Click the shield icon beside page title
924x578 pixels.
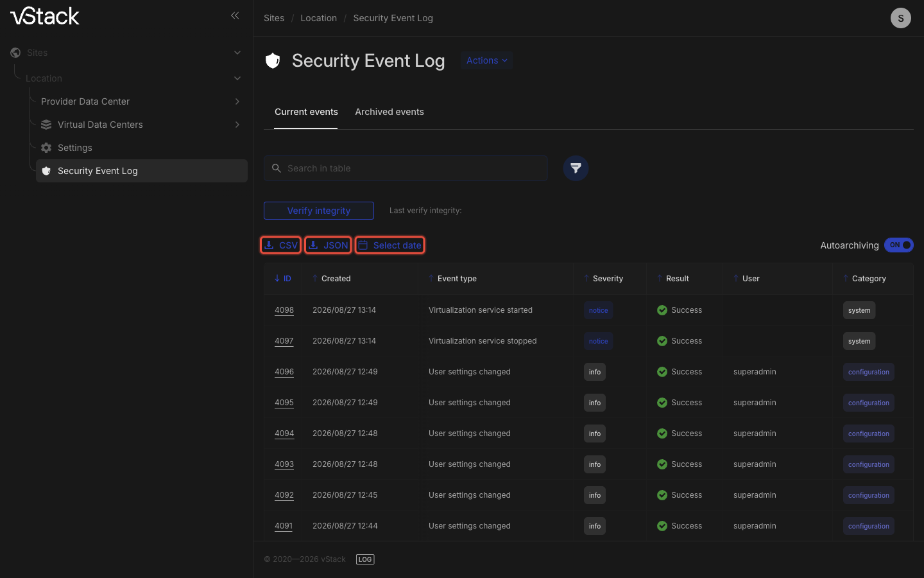pos(273,60)
